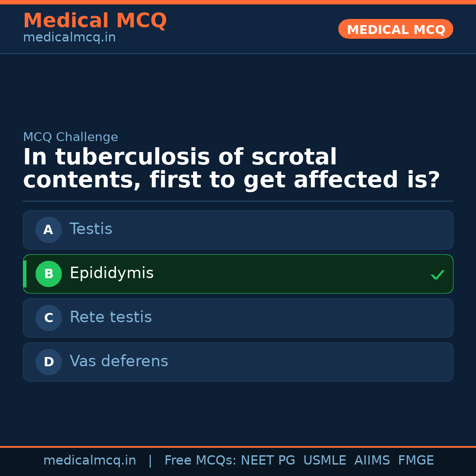Choose the Rete testis answer text
The height and width of the screenshot is (476, 476).
[111, 317]
